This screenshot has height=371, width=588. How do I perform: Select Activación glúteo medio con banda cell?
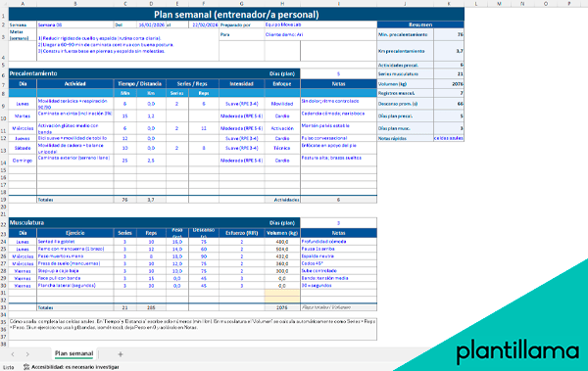click(75, 128)
